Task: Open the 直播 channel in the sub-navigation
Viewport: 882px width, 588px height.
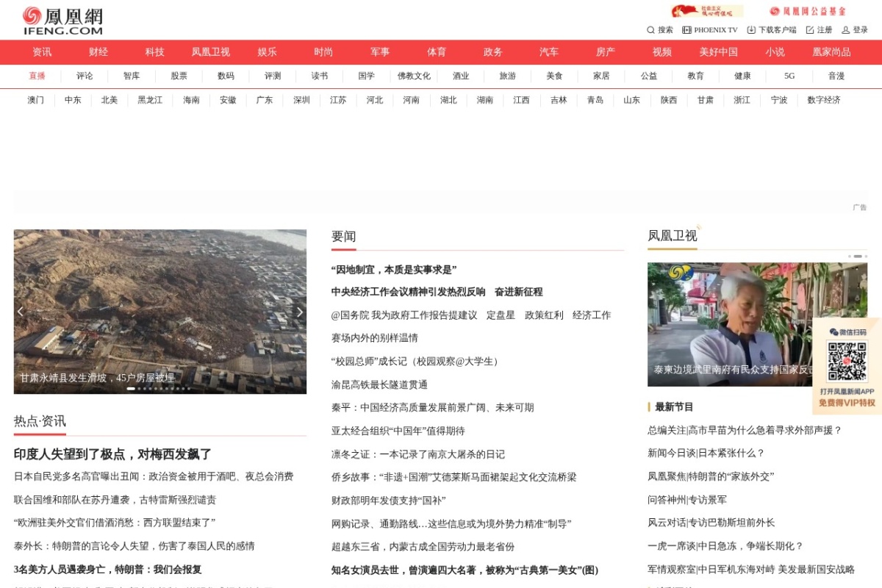Action: (37, 76)
